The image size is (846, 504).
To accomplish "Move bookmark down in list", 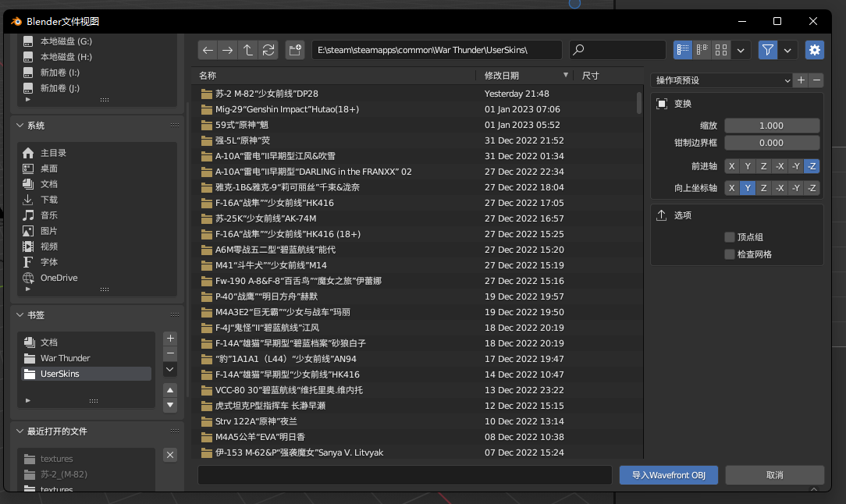I will (x=170, y=405).
